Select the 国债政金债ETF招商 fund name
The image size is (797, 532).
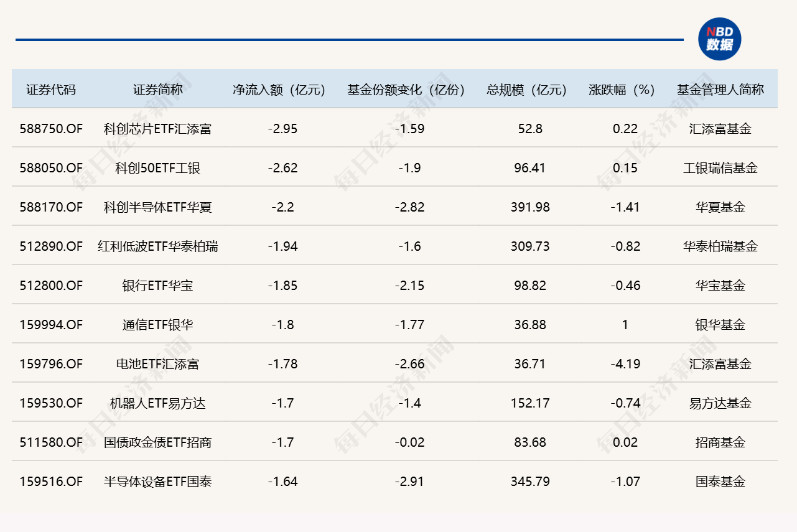tap(158, 442)
